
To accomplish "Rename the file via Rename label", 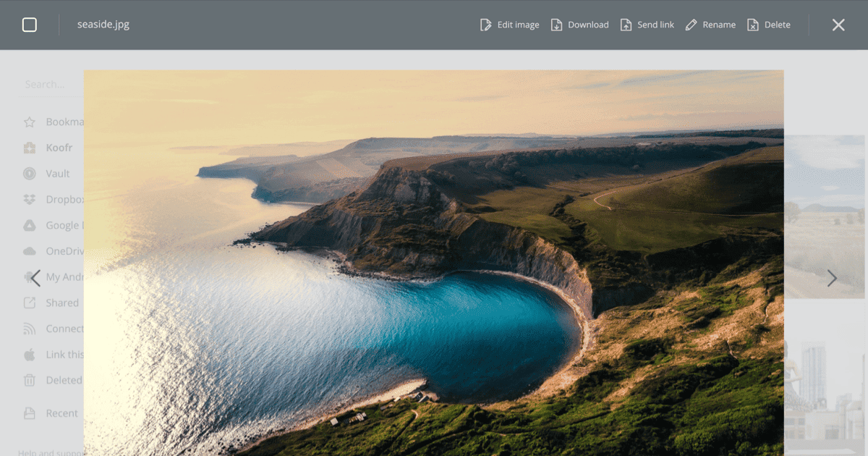I will [719, 25].
